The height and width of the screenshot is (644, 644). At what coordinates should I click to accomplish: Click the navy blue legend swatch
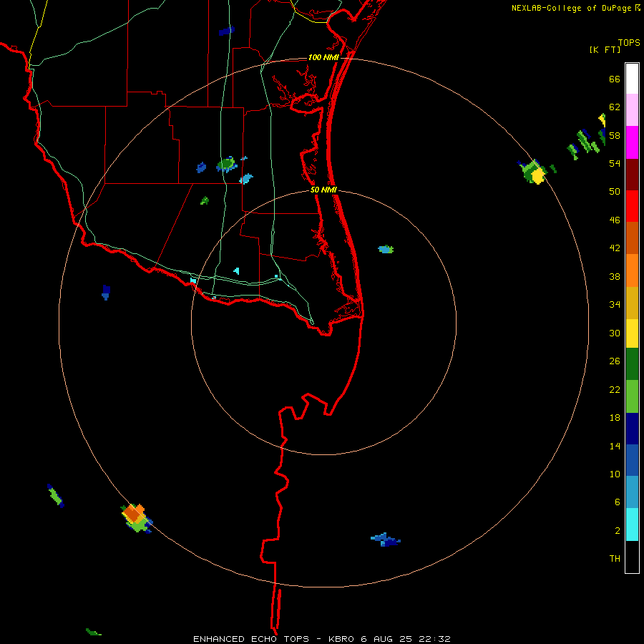(x=632, y=429)
